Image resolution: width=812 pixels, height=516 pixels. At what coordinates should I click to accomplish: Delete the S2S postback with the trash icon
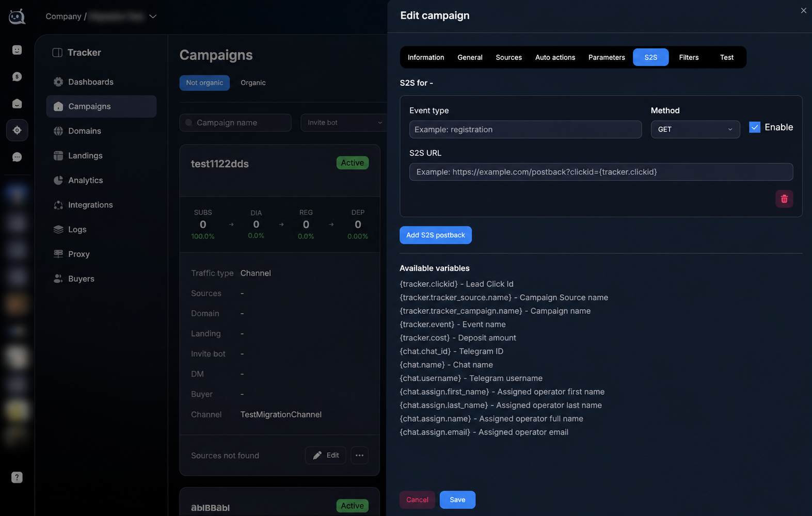pos(784,199)
